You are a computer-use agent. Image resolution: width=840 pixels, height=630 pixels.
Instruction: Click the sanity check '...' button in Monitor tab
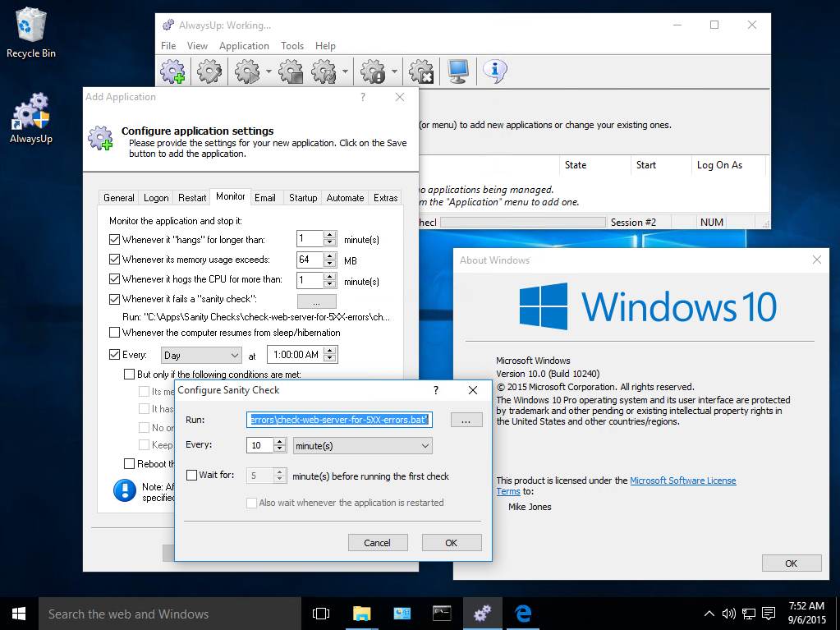click(x=317, y=301)
